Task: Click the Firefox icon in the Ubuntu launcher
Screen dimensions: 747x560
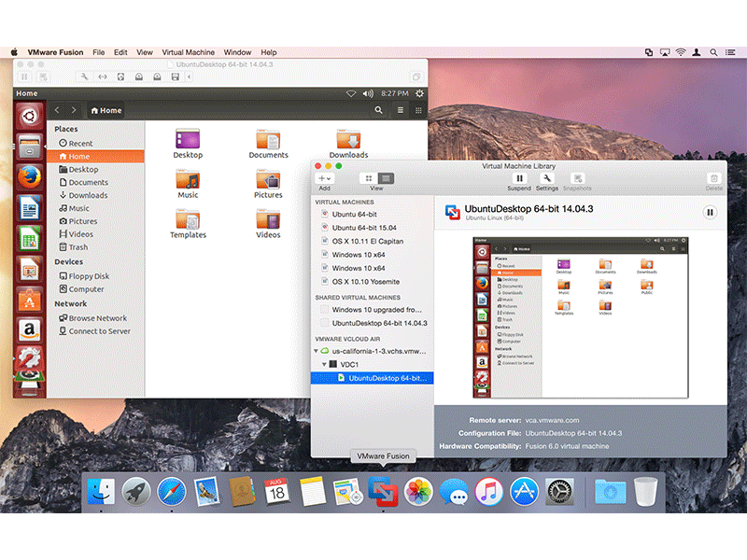Action: tap(29, 177)
